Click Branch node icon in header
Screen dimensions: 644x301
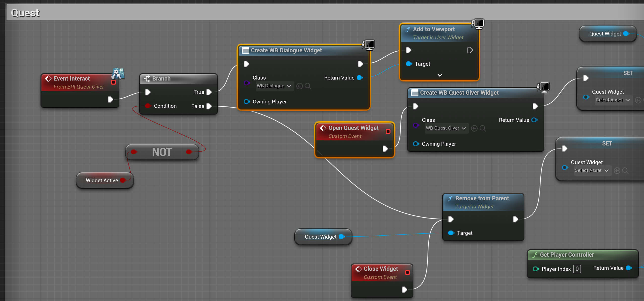(147, 79)
